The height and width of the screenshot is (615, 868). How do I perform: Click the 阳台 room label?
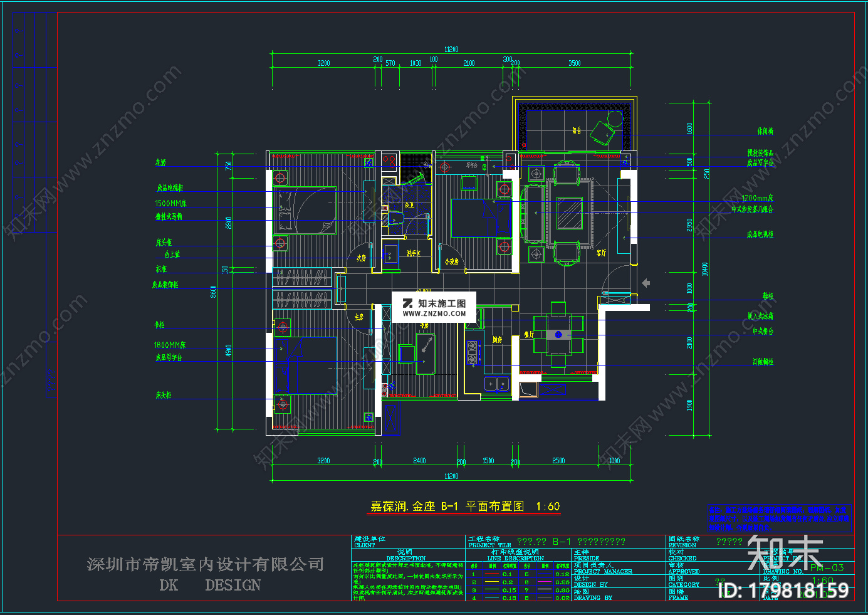pos(577,130)
